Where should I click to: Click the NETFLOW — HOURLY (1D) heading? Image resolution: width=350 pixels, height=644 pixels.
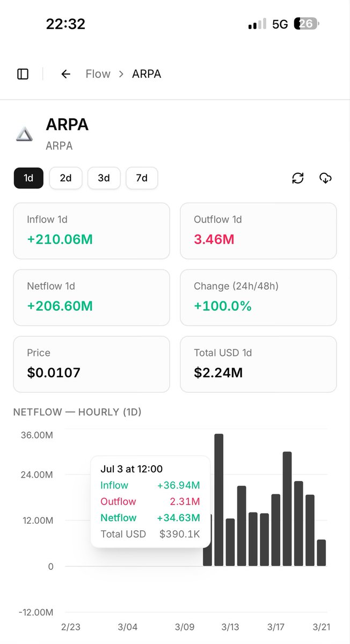(77, 412)
